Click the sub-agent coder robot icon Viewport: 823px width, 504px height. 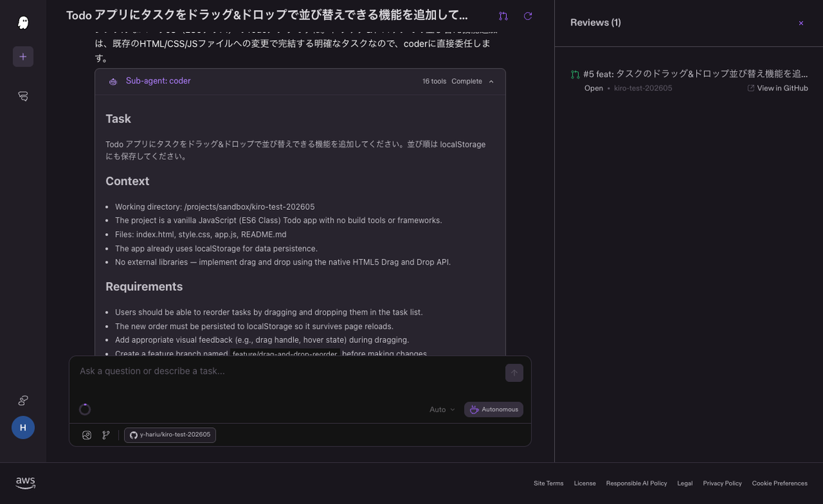pos(113,81)
